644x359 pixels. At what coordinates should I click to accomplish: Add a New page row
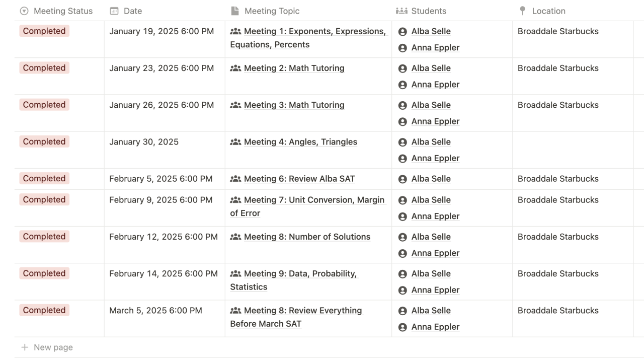click(53, 347)
